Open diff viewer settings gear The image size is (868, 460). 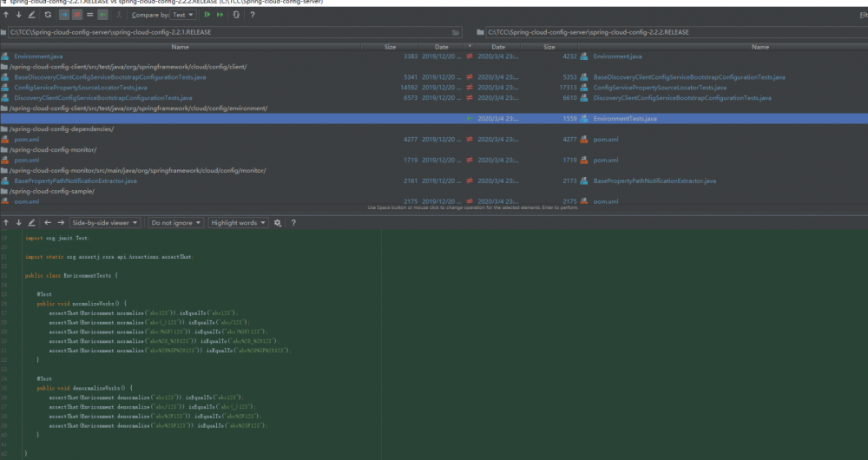pyautogui.click(x=278, y=222)
